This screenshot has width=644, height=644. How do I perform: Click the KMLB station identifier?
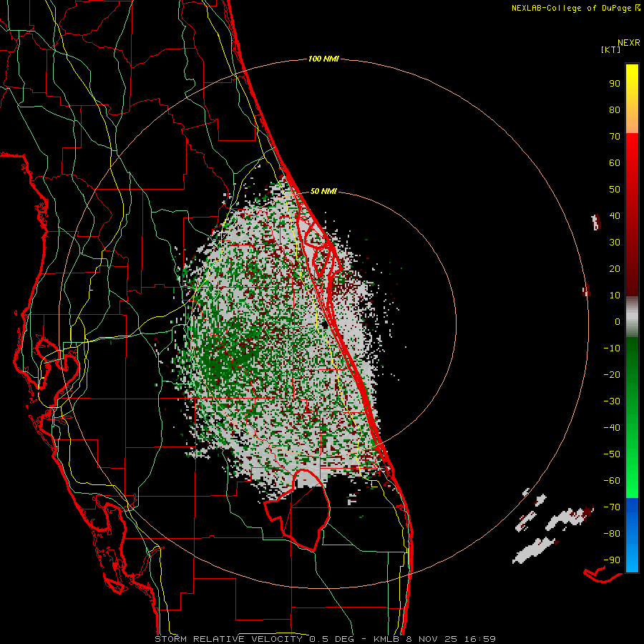point(386,639)
